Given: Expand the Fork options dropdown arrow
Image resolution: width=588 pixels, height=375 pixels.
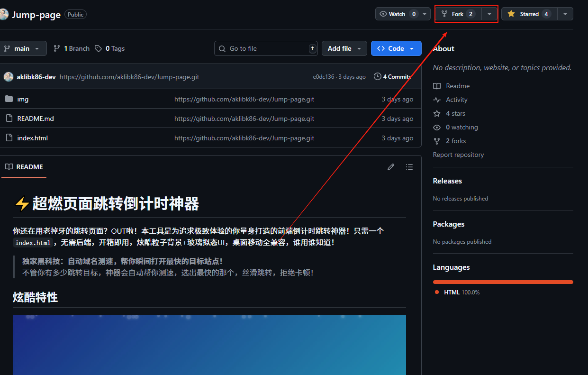Looking at the screenshot, I should [489, 14].
